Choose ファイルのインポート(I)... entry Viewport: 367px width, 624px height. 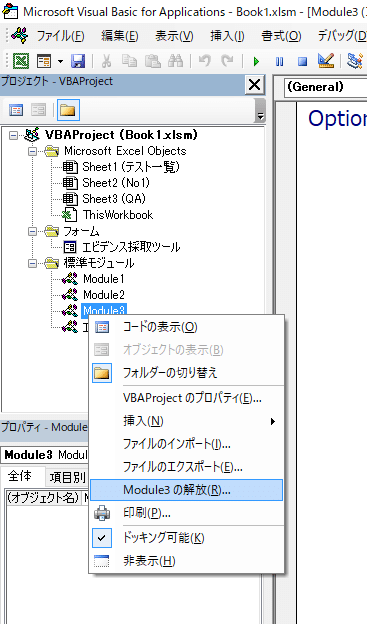[x=186, y=444]
